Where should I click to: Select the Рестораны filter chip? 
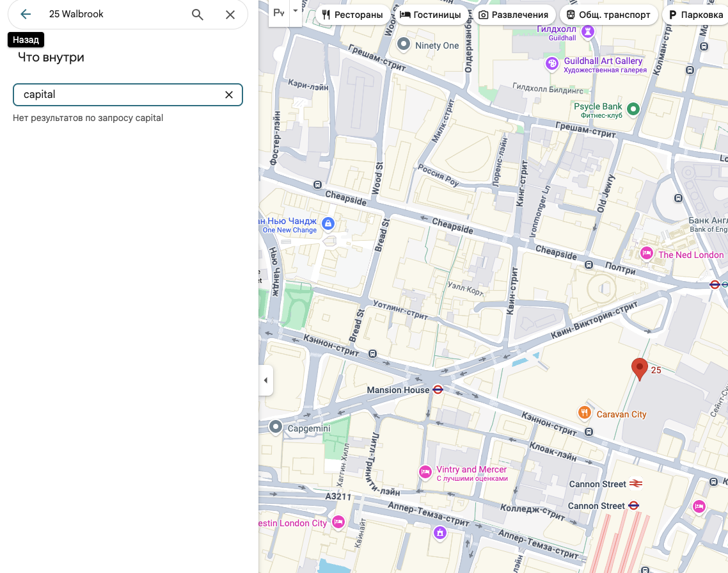352,15
